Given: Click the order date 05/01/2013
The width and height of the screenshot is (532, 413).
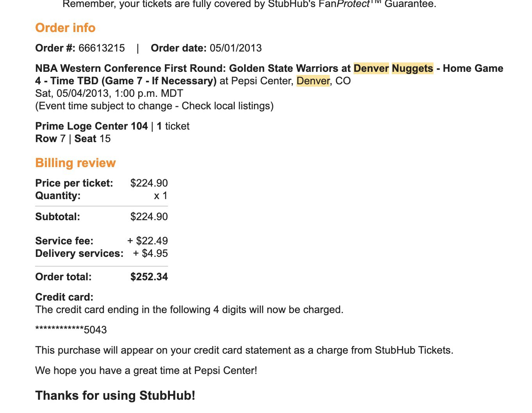Looking at the screenshot, I should [x=236, y=48].
